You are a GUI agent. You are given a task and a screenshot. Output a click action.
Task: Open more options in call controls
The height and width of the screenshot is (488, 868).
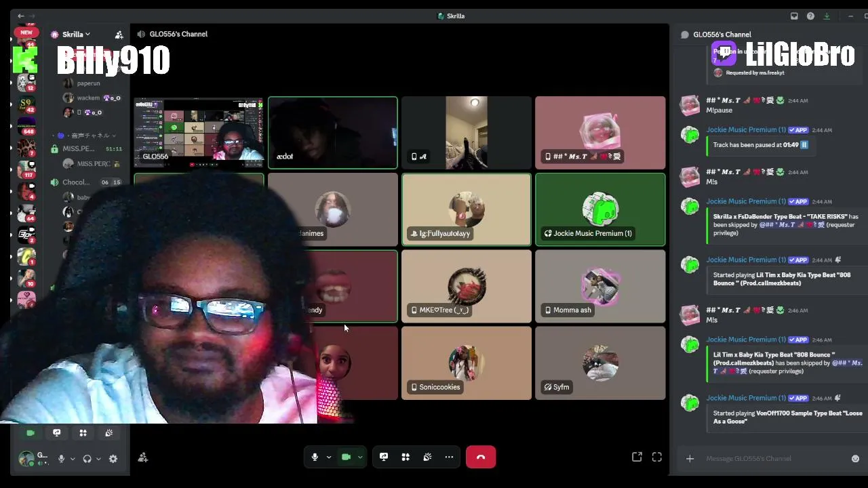(x=449, y=457)
